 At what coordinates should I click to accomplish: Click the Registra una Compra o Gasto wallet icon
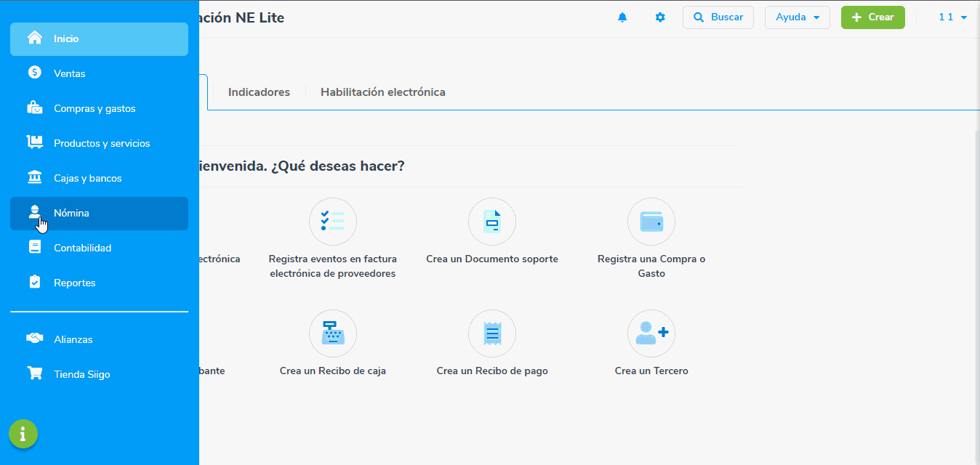pos(651,222)
